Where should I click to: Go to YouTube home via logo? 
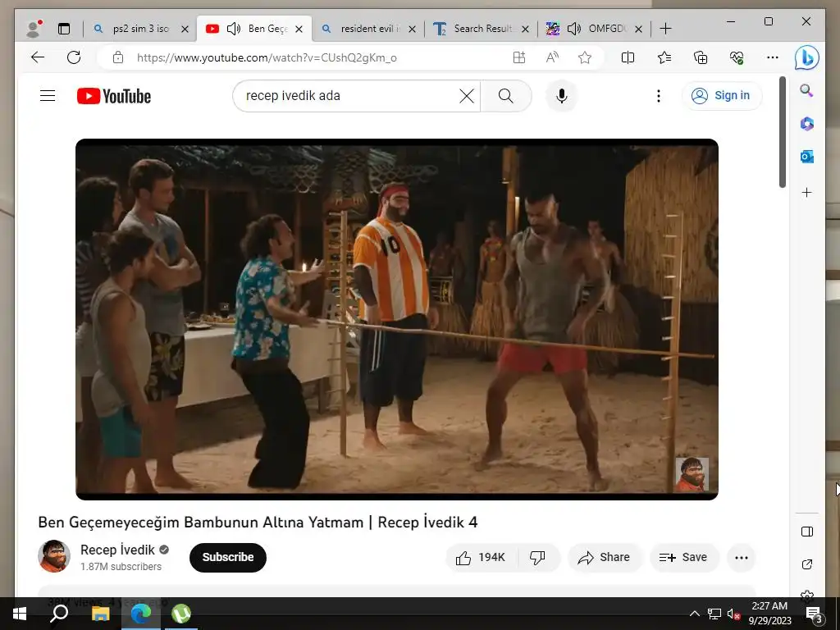114,96
